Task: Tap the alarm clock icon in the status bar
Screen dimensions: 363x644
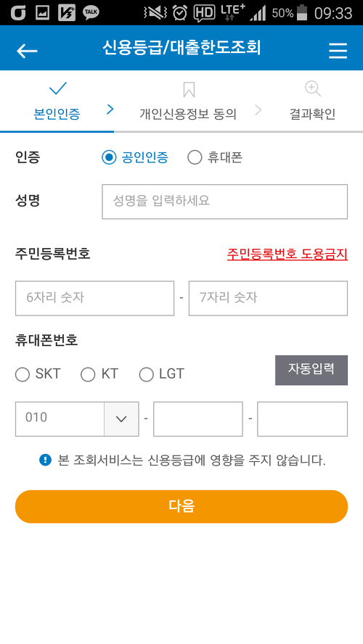Action: (x=179, y=13)
